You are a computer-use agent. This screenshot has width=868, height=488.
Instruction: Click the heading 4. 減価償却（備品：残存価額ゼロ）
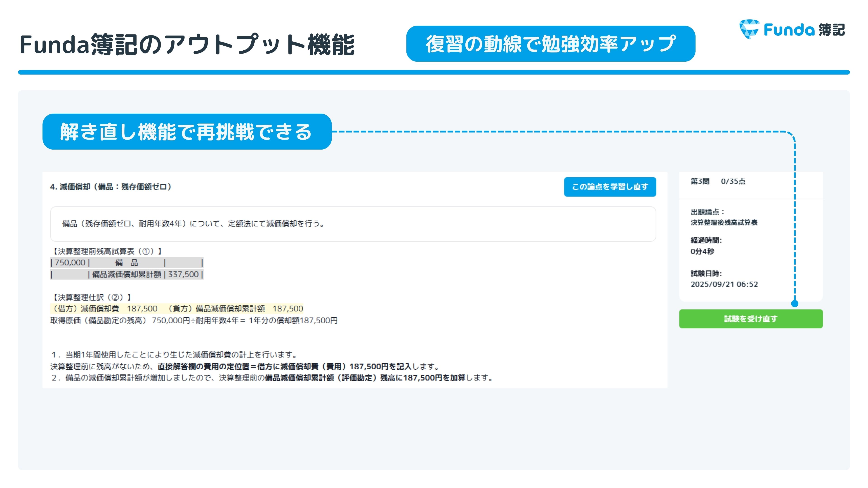click(111, 187)
